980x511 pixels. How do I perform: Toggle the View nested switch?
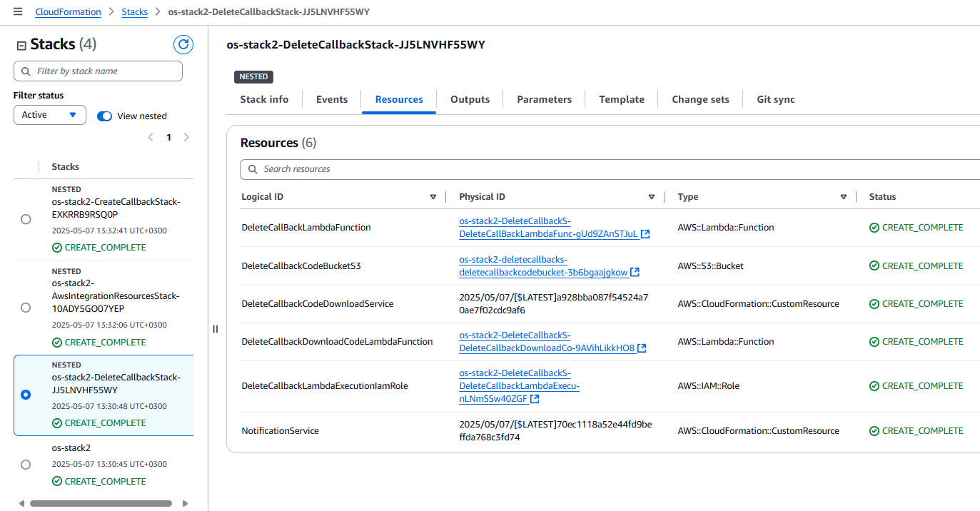click(105, 116)
